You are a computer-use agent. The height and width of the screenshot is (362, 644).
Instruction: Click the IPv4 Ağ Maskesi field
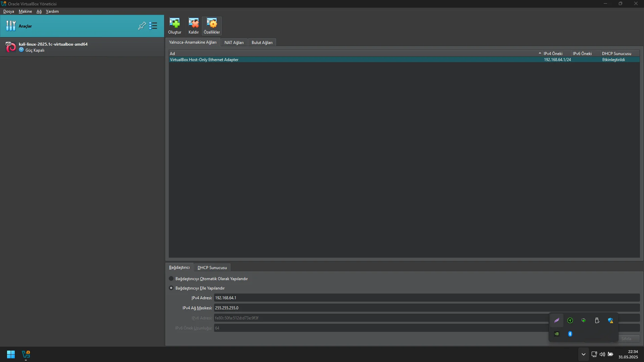tap(427, 308)
